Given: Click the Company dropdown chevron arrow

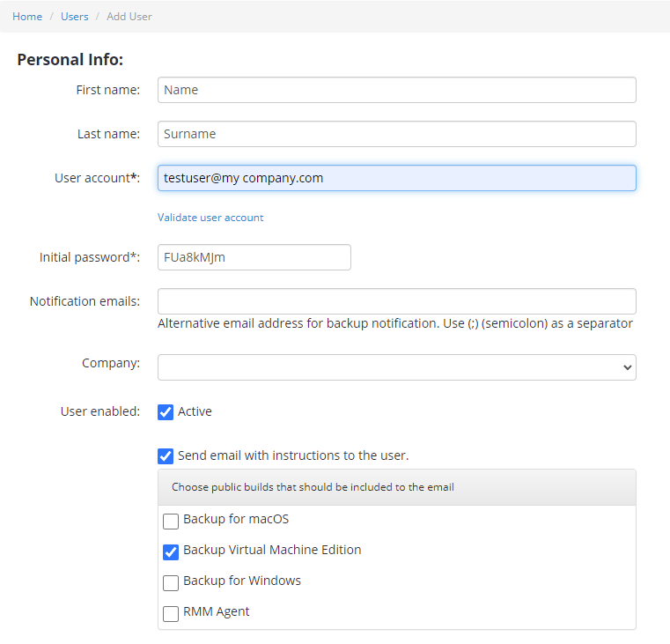Looking at the screenshot, I should [x=627, y=366].
